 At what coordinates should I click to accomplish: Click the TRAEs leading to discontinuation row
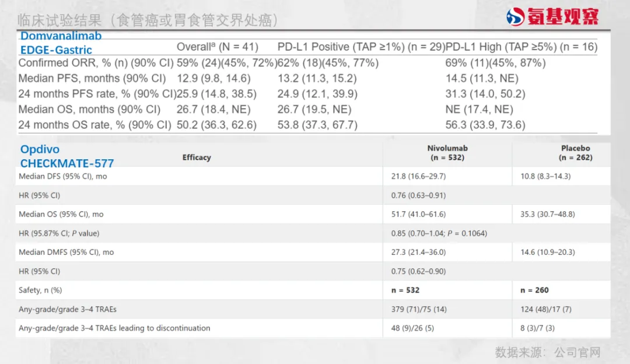coord(114,328)
